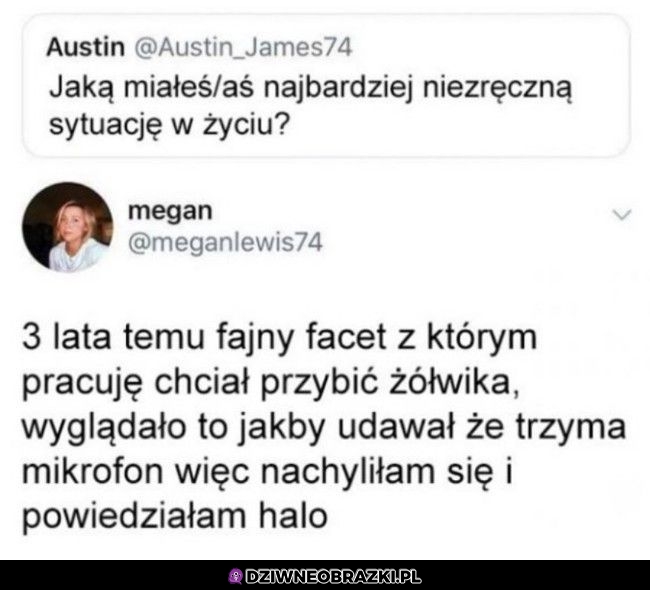Screen dimensions: 650x590
Task: Open the megan display name
Action: 170,211
